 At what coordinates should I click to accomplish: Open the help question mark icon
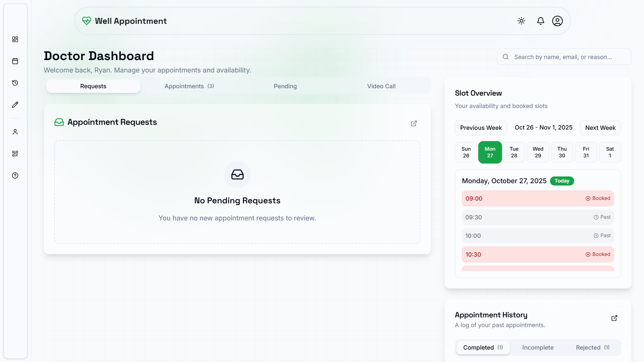pyautogui.click(x=15, y=175)
